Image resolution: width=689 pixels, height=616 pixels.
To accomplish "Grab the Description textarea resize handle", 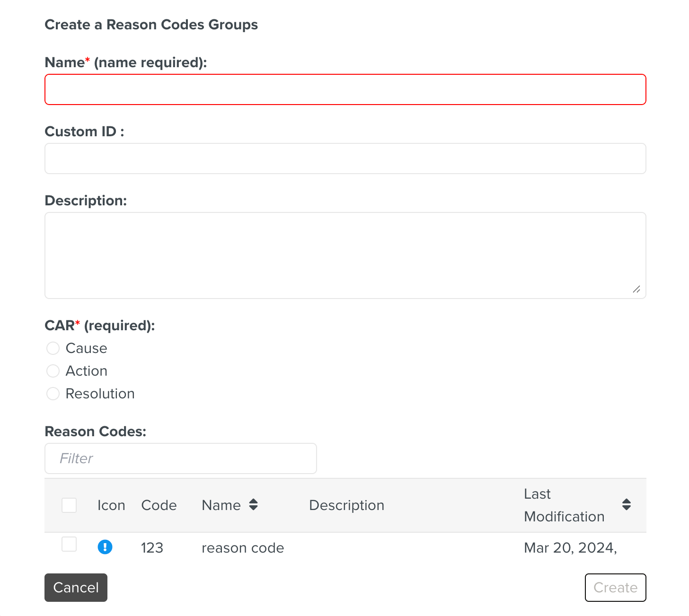I will coord(636,289).
